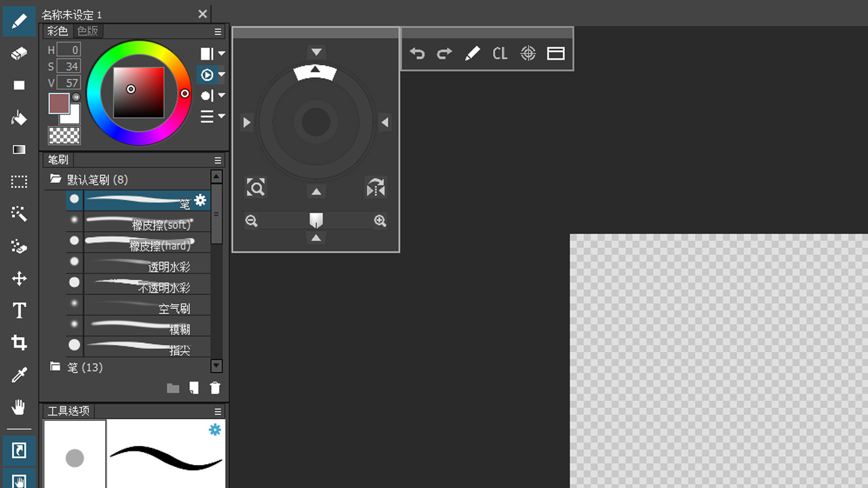Viewport: 868px width, 488px height.
Task: Click the Redo arrow in floating toolbar
Action: click(x=445, y=54)
